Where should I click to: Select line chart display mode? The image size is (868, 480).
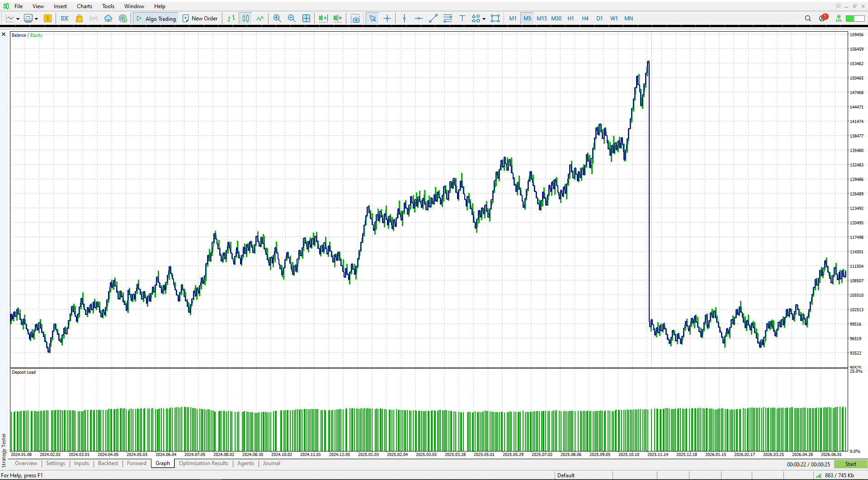point(260,19)
